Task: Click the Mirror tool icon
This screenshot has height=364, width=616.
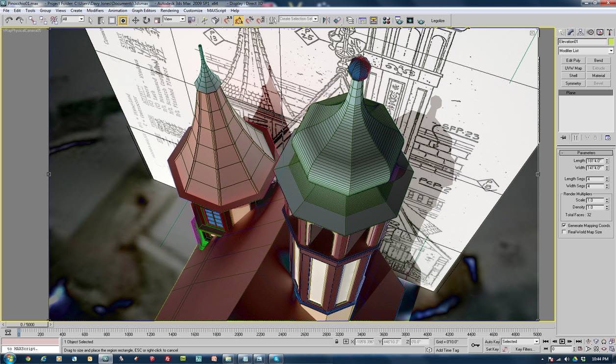Action: coord(326,20)
